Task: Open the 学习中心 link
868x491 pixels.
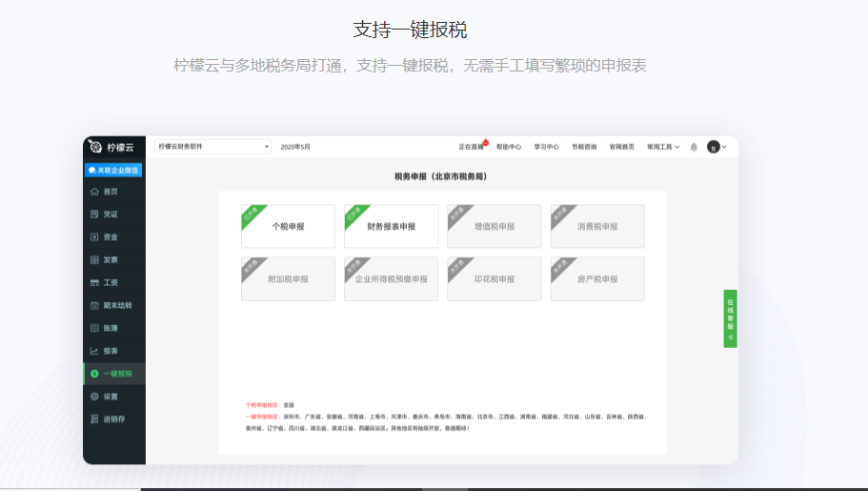Action: [546, 147]
